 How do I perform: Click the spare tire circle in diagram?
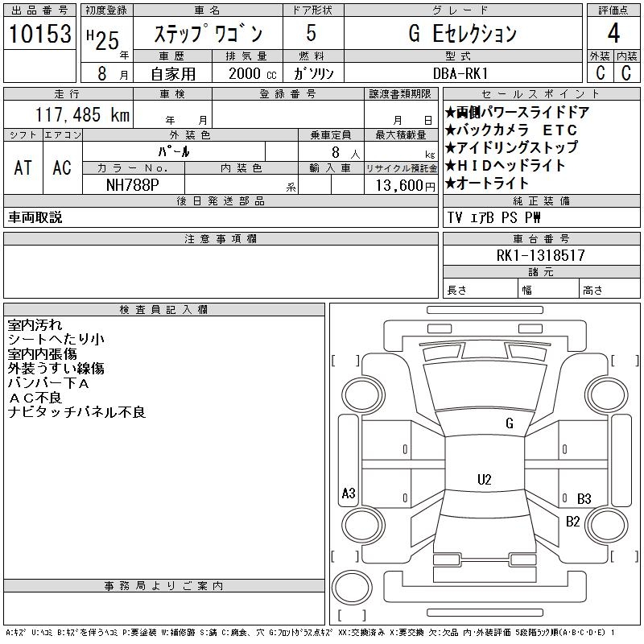point(352,588)
